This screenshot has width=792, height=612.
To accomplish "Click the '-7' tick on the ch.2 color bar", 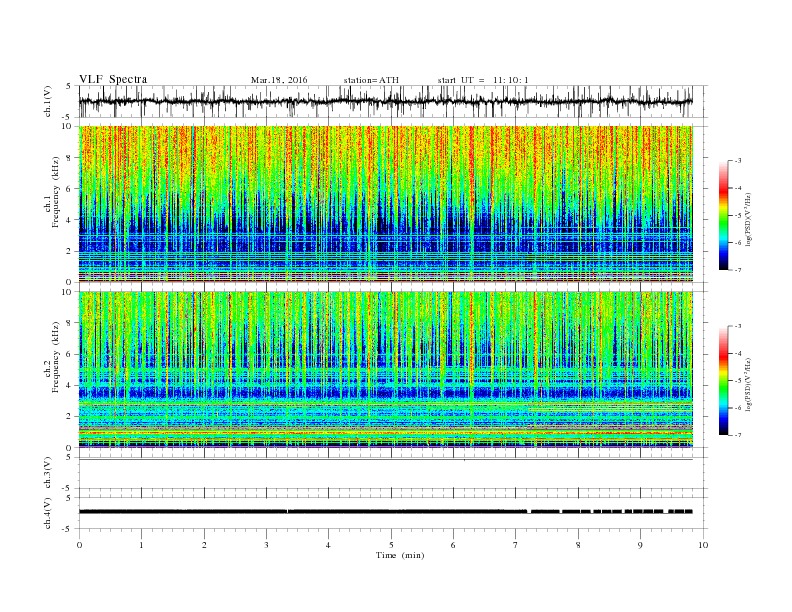I will point(737,435).
